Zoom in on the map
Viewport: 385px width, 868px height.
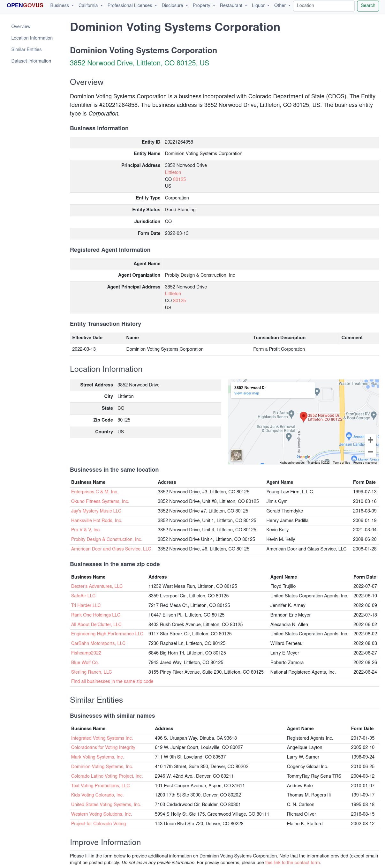click(370, 440)
